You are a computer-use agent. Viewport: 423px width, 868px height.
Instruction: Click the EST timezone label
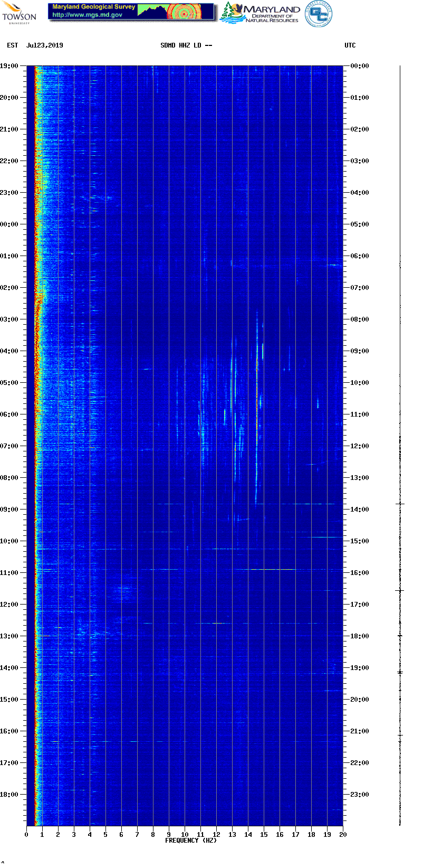click(13, 45)
